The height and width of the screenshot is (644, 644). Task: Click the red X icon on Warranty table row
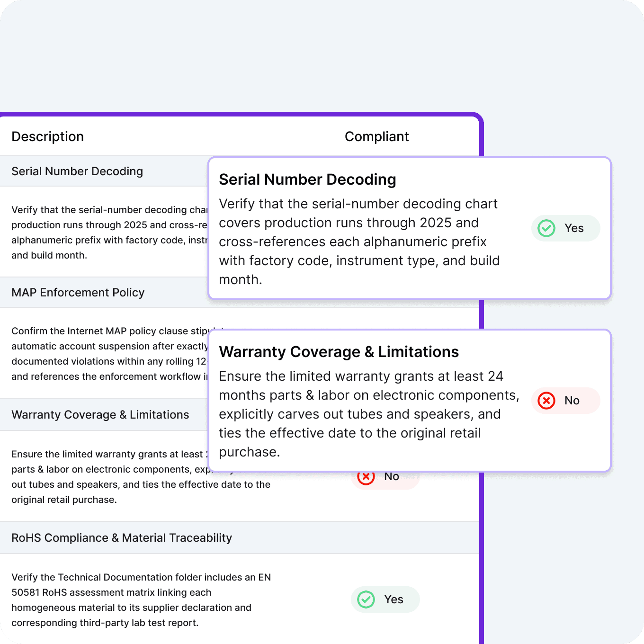[366, 477]
